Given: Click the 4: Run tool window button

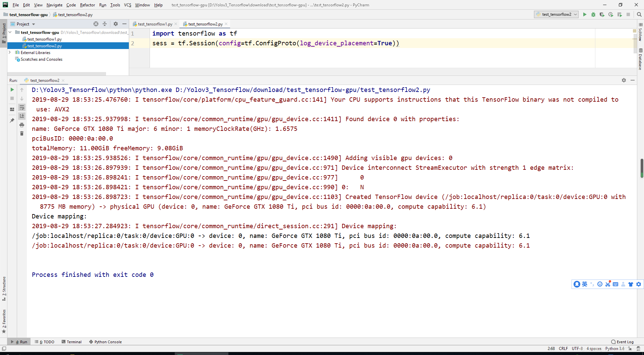Looking at the screenshot, I should 19,342.
